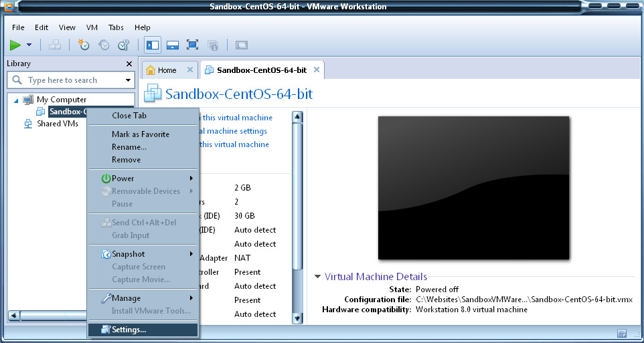
Task: Click the Send Ctrl+Alt+Del toolbar icon
Action: (x=55, y=45)
